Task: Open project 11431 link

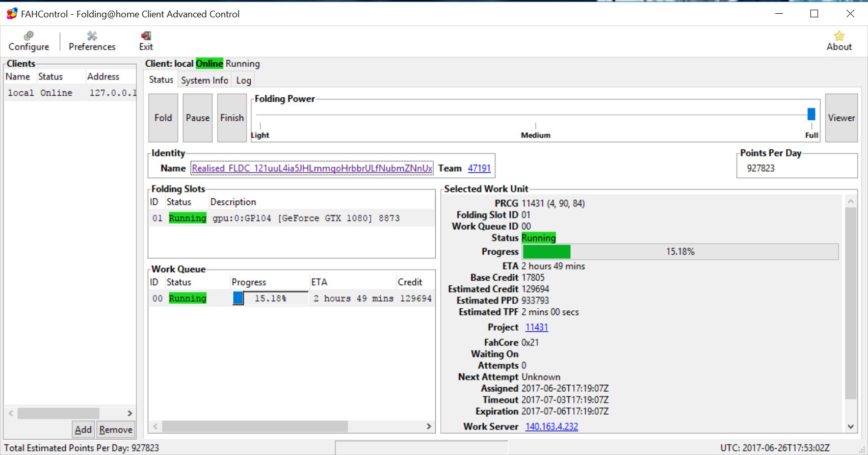Action: click(537, 327)
